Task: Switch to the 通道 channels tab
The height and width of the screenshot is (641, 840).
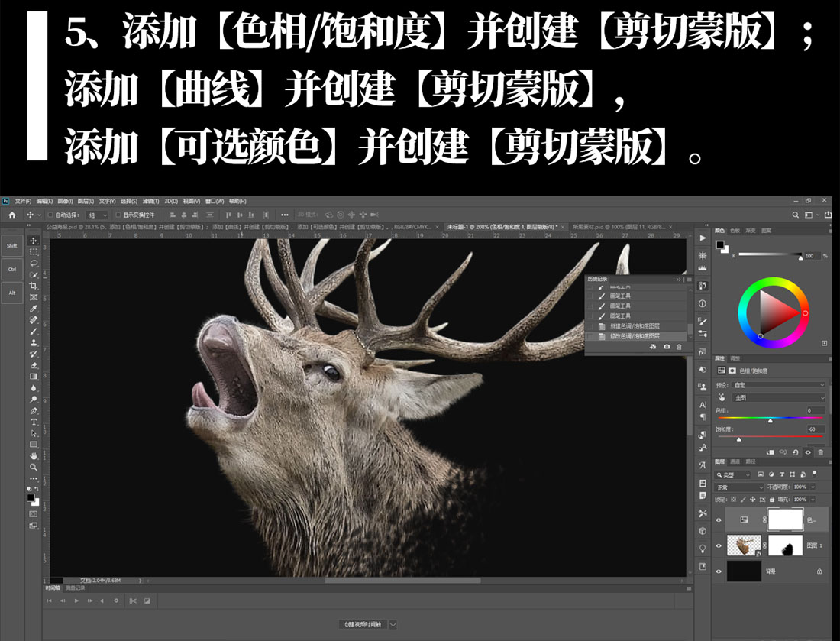Action: (x=735, y=461)
